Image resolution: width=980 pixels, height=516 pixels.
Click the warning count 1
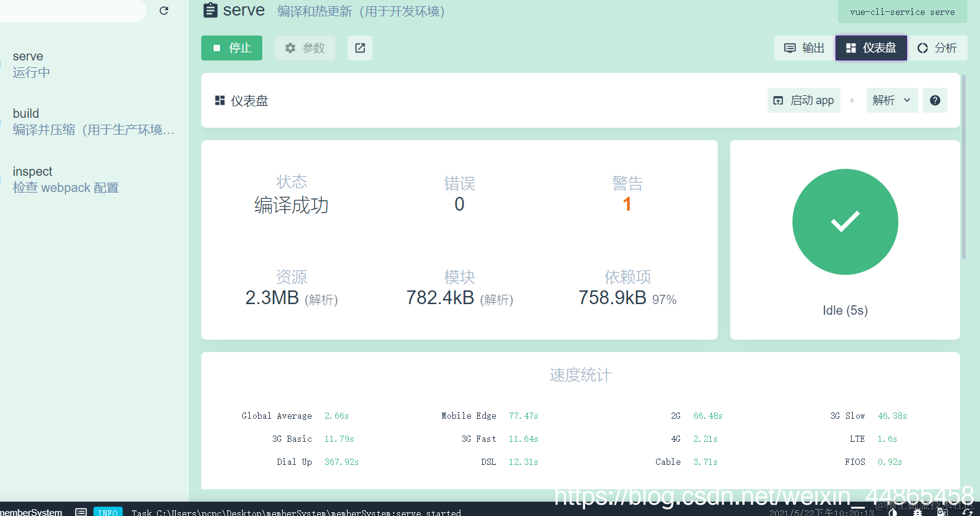pos(627,204)
